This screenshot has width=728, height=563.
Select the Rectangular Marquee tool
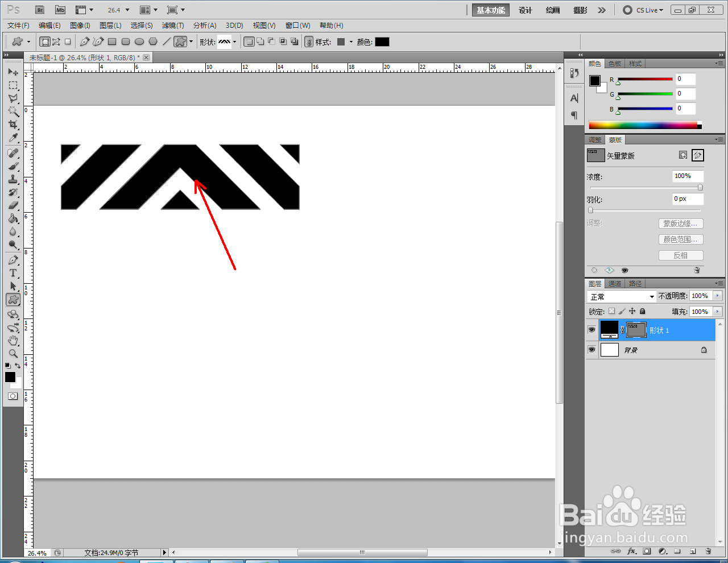click(x=13, y=85)
